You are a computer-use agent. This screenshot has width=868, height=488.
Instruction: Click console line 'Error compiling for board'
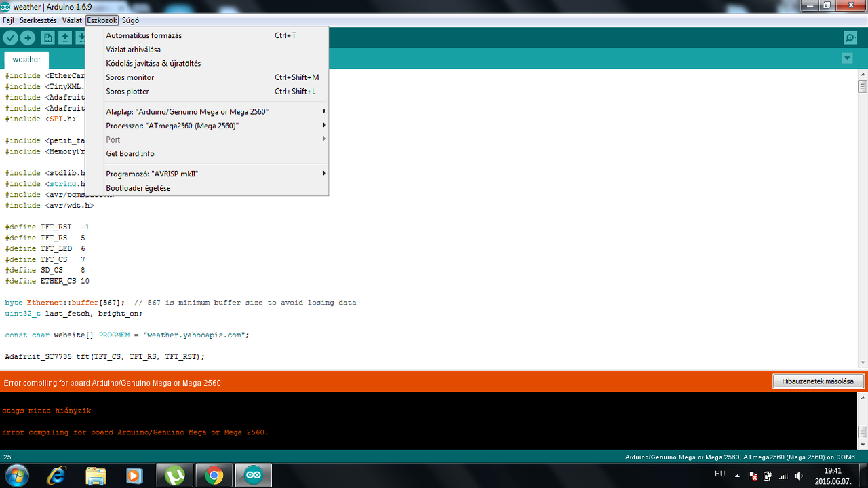(135, 432)
